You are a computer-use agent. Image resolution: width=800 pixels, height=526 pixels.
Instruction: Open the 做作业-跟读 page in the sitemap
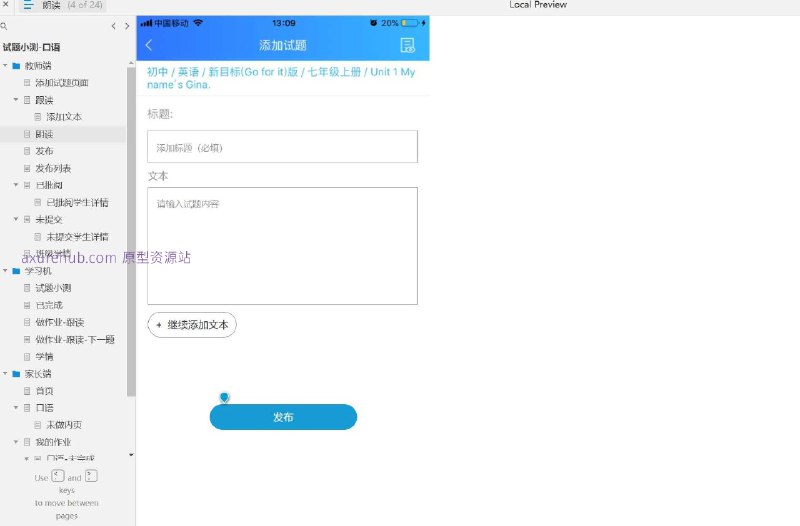pyautogui.click(x=60, y=322)
